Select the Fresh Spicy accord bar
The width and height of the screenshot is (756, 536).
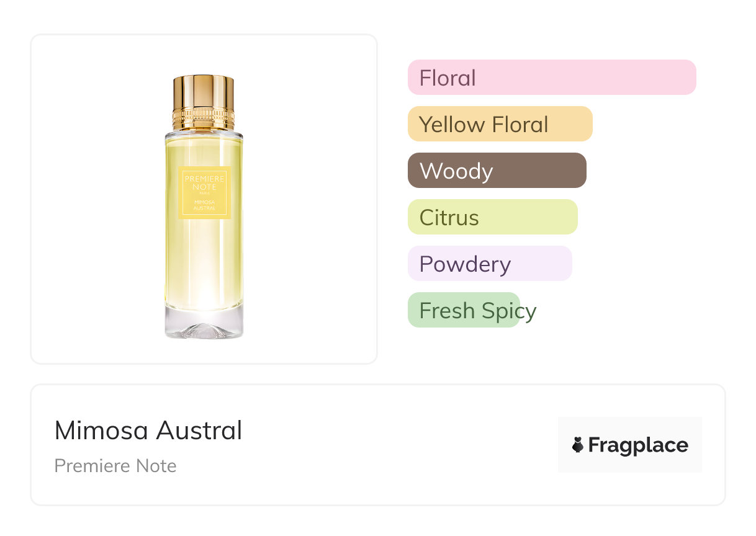click(x=464, y=310)
